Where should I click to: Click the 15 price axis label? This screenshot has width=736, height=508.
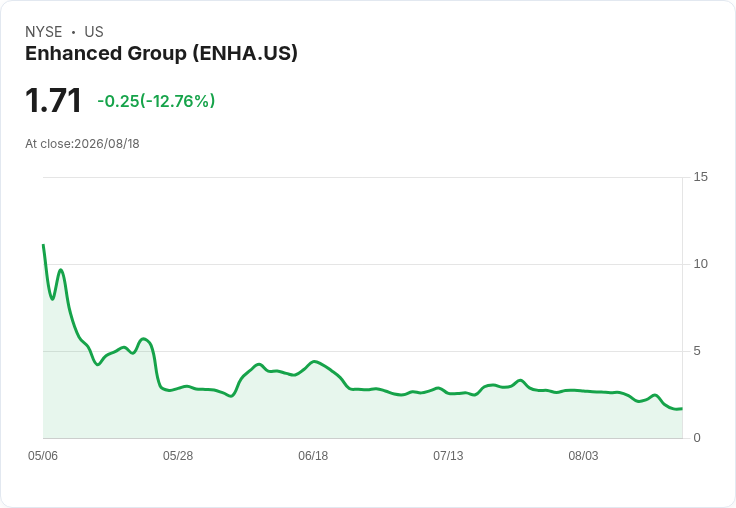tap(700, 177)
